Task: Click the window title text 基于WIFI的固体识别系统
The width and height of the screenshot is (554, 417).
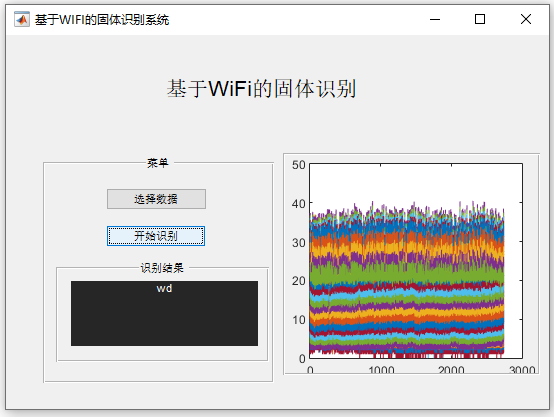Action: tap(102, 19)
